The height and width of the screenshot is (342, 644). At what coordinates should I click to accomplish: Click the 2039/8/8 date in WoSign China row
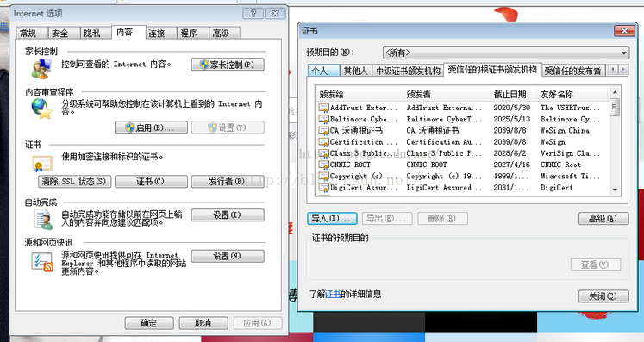pos(510,131)
